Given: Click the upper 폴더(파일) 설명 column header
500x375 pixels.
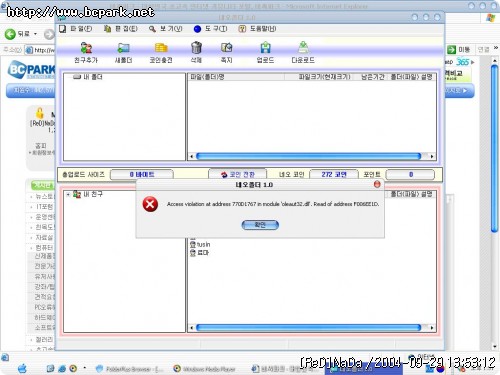Looking at the screenshot, I should [412, 77].
